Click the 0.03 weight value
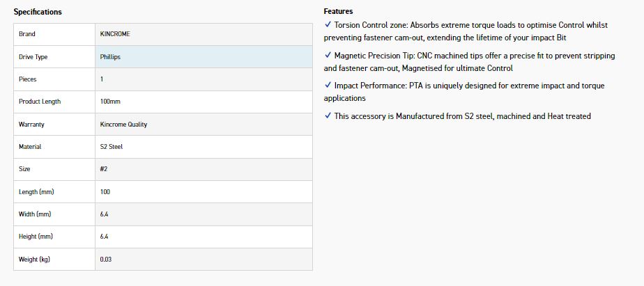 click(x=106, y=259)
